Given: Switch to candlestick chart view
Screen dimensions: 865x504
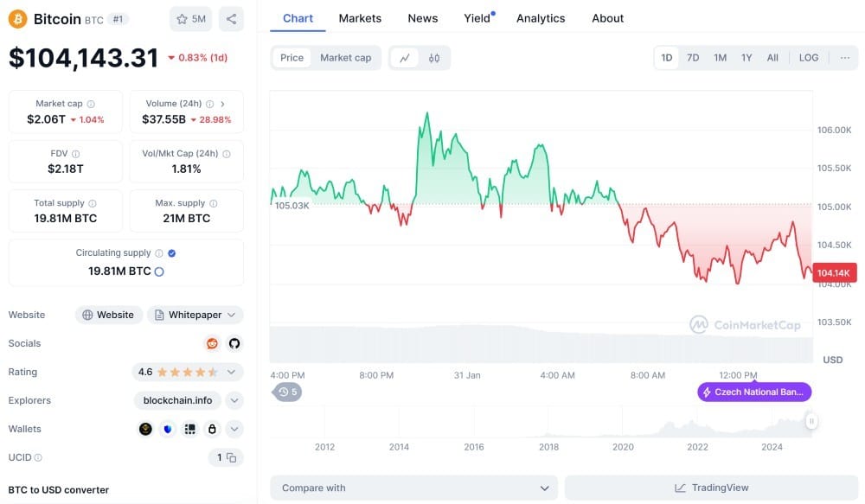Looking at the screenshot, I should (x=434, y=58).
